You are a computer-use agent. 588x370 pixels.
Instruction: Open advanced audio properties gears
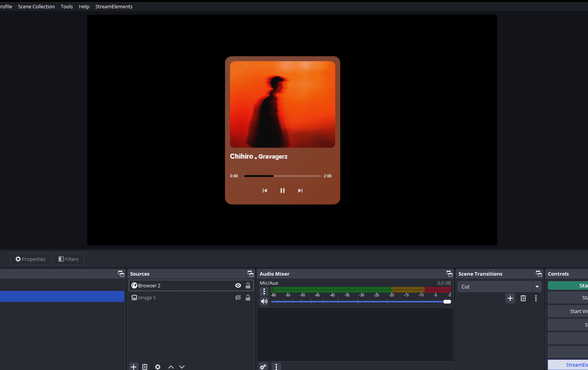tap(263, 367)
